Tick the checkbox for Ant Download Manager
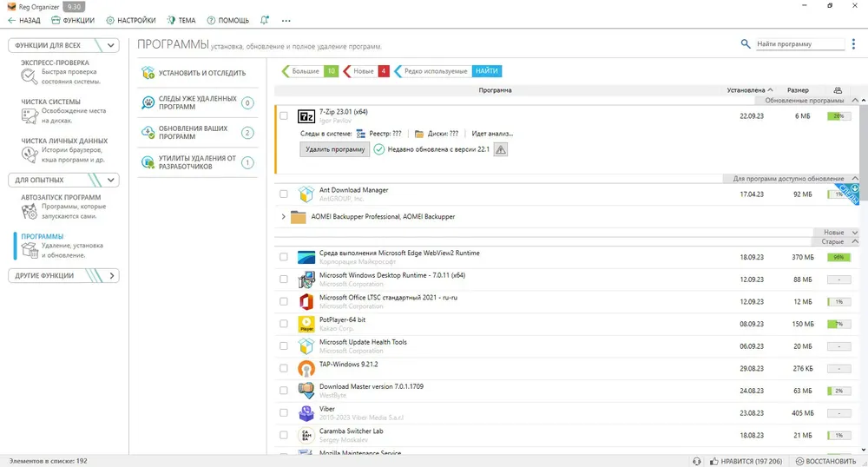The width and height of the screenshot is (868, 467). pos(284,194)
